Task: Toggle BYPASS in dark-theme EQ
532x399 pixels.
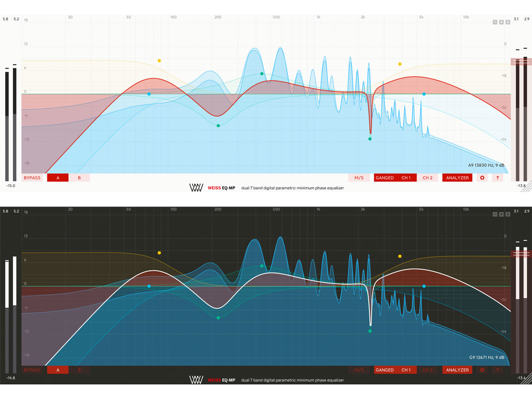Action: coord(32,370)
